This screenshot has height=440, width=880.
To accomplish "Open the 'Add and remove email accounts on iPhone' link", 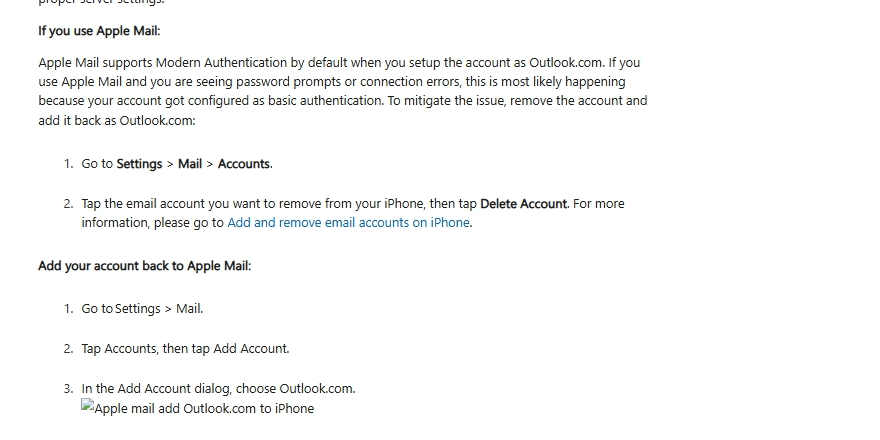I will (x=348, y=223).
